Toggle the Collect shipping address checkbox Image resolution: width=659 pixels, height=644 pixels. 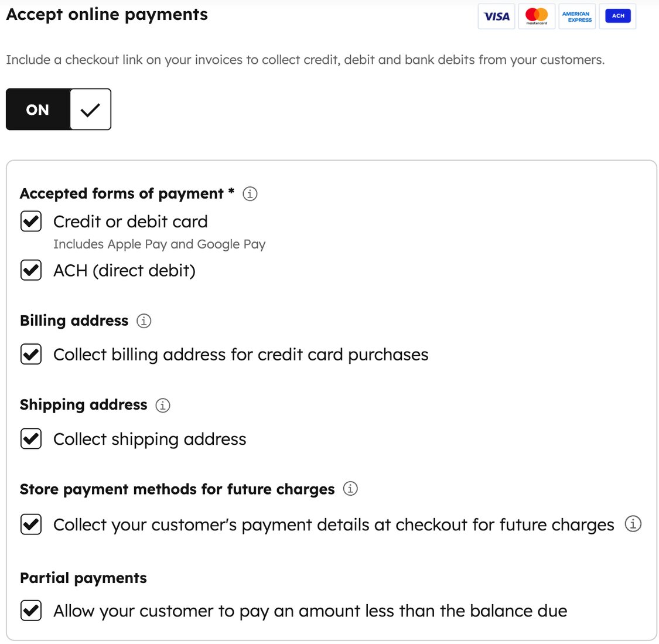pos(30,438)
